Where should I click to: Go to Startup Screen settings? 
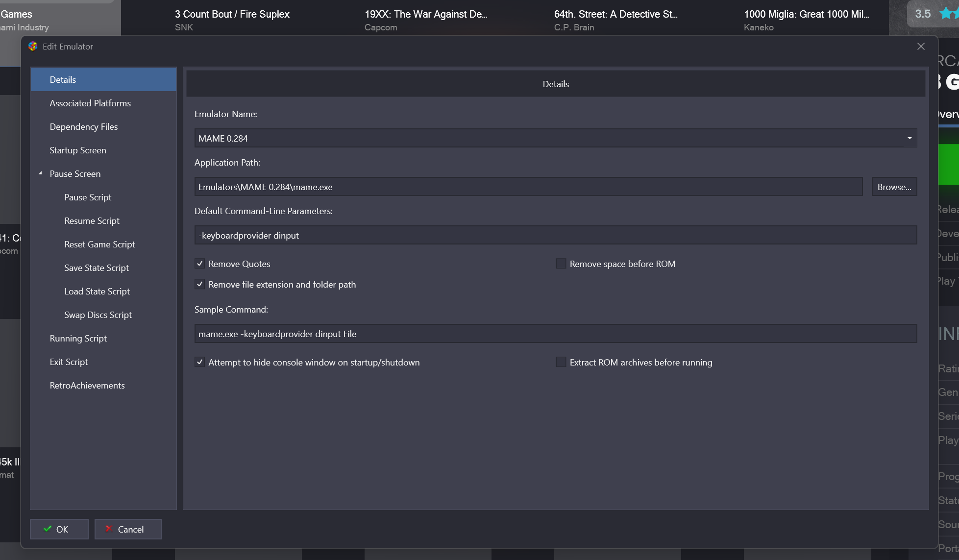(x=78, y=150)
